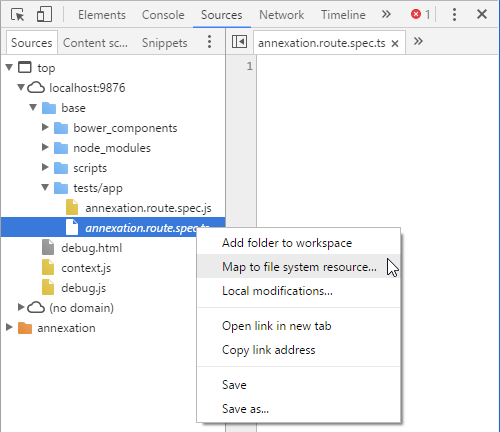Screen dimensions: 500x432
Task: Click the scripts folder icon
Action: pos(61,168)
